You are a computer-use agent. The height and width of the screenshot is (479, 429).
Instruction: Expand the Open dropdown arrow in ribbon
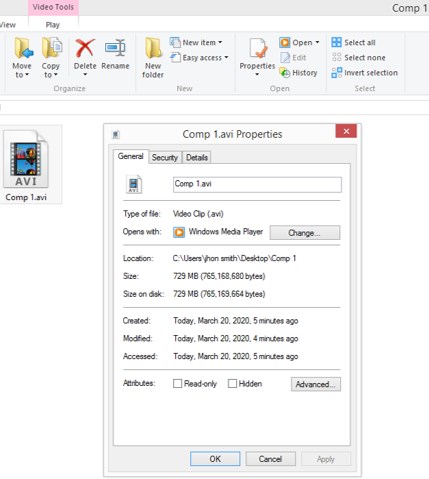coord(317,42)
